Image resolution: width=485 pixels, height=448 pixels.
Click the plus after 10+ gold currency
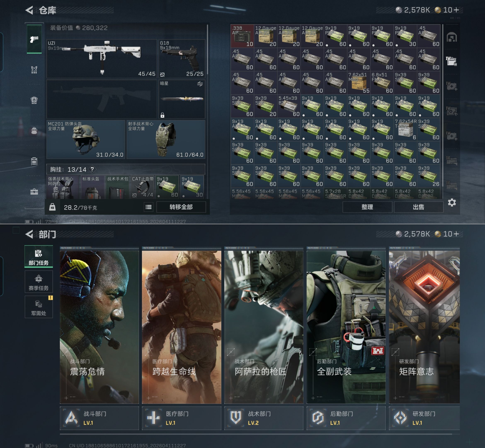click(x=456, y=10)
